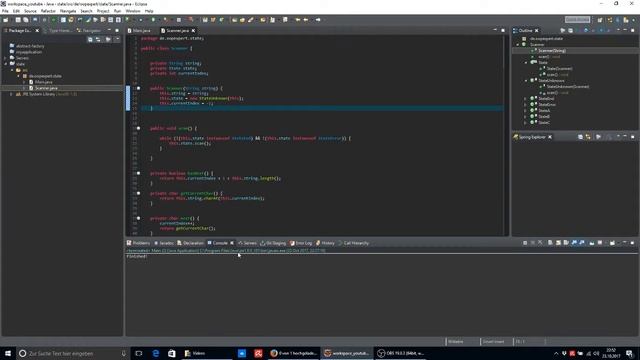Open Microsoft Edge from taskbar

156,353
